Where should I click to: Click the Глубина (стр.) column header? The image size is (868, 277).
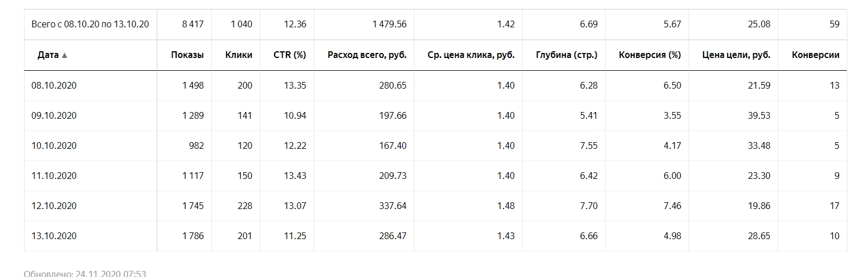567,55
